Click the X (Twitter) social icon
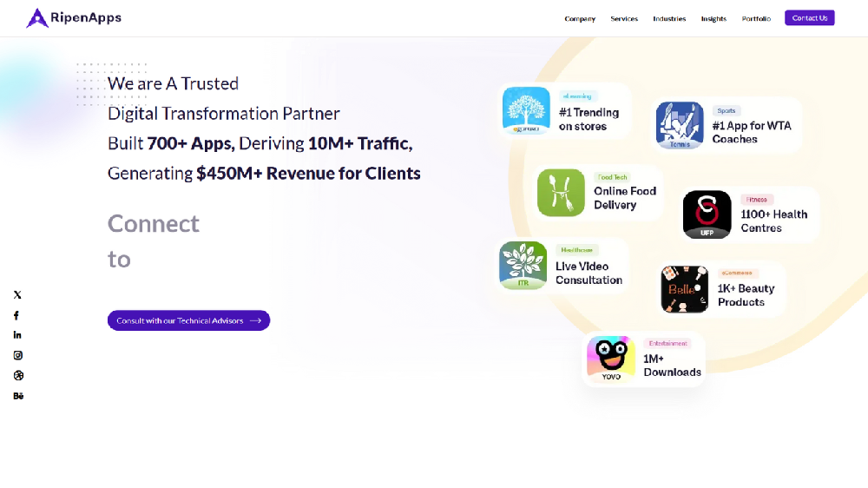Screen dimensions: 868x488 17,295
